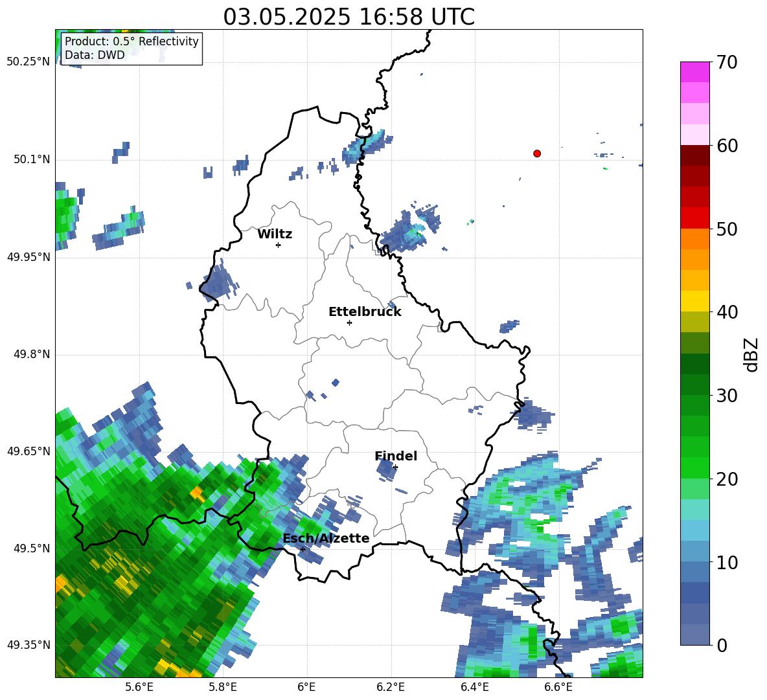Click the 70 tick on the colorbar
The image size is (767, 700).
726,63
